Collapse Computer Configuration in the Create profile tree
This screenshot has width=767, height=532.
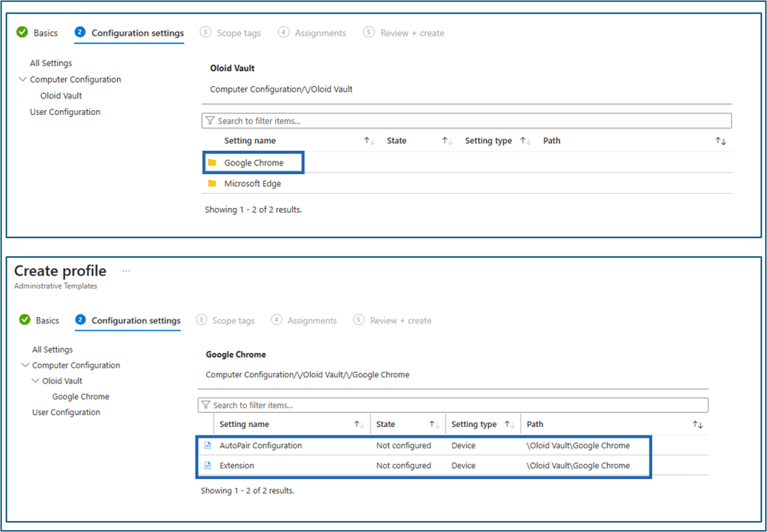click(x=25, y=365)
